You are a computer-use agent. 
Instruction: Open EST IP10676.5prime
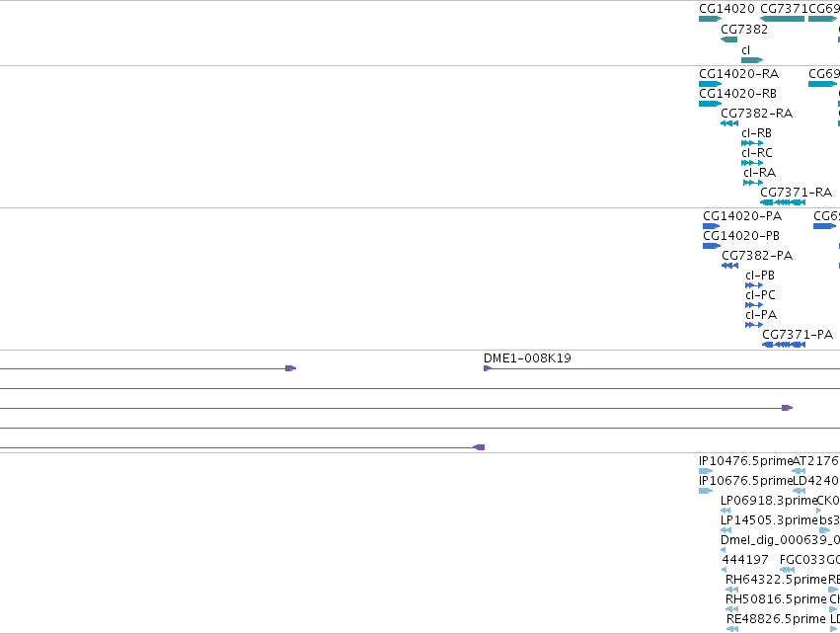coord(706,491)
